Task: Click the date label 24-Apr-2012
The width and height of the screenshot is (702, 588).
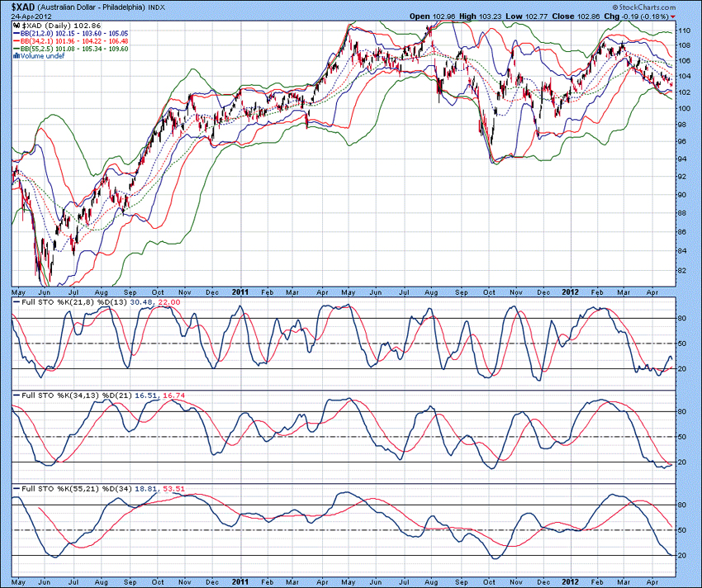Action: click(30, 16)
